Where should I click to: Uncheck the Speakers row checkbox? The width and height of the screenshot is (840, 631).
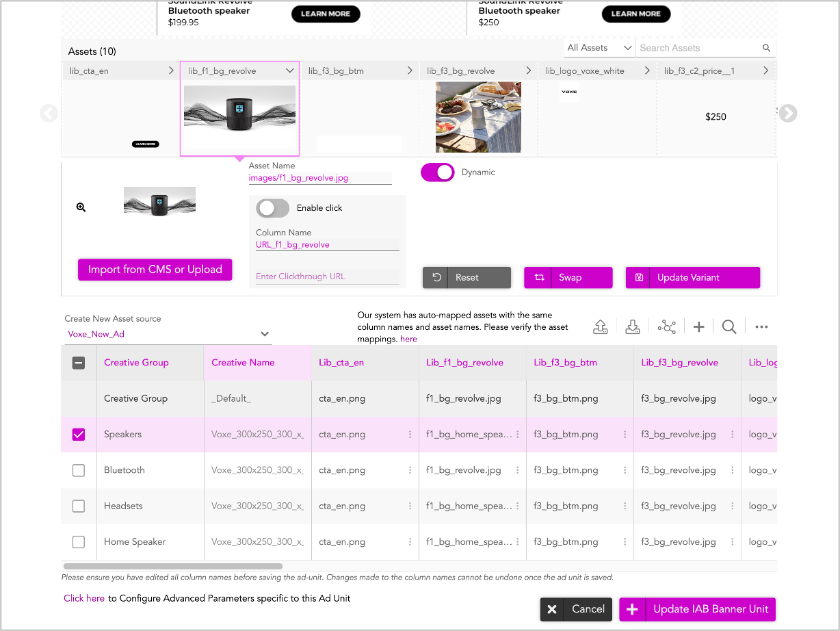click(x=79, y=435)
